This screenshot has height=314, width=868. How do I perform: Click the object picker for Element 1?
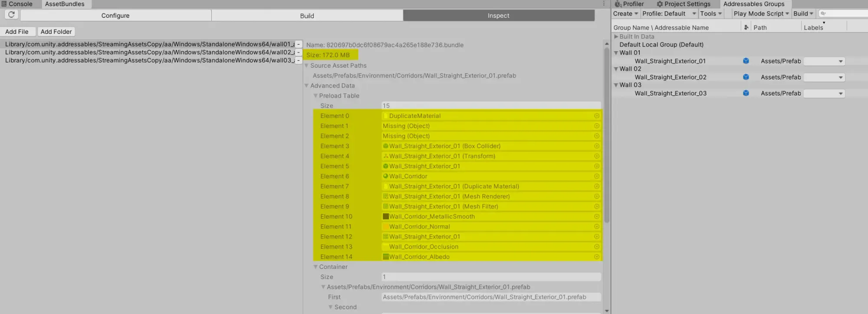pos(597,126)
